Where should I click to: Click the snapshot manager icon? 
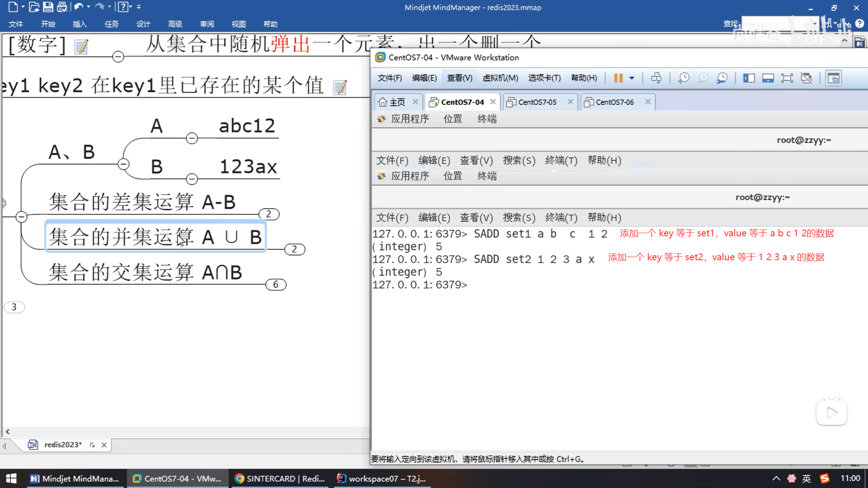[722, 78]
